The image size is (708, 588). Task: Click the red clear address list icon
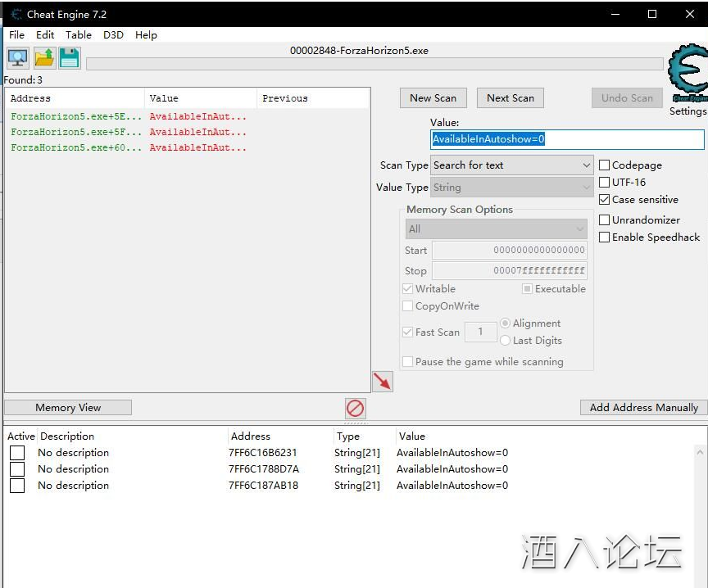point(355,409)
